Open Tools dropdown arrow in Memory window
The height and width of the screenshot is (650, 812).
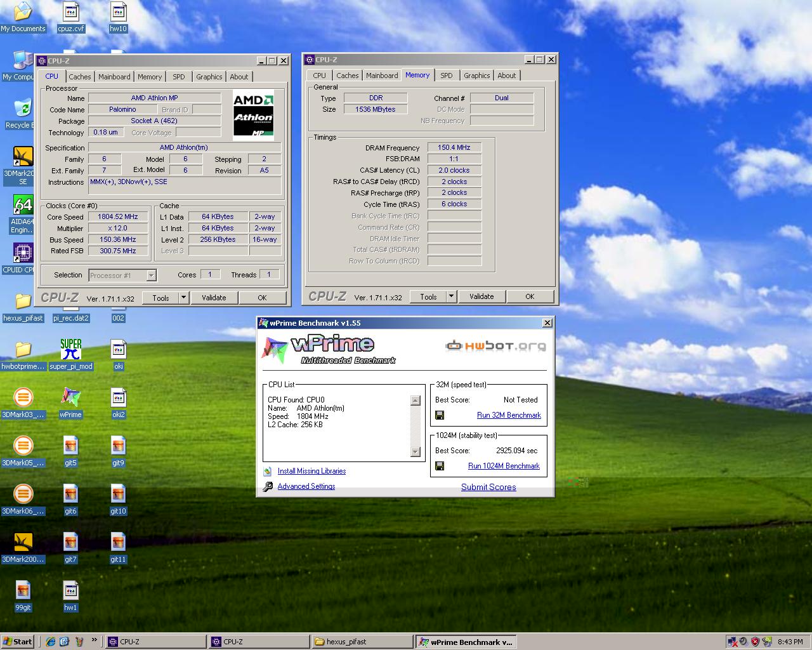451,296
